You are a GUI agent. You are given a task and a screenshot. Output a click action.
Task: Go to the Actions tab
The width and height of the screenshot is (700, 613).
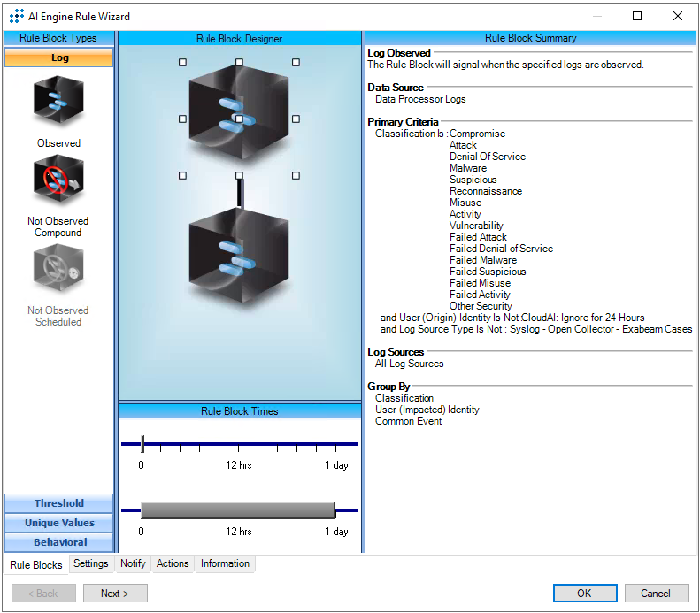(x=173, y=563)
